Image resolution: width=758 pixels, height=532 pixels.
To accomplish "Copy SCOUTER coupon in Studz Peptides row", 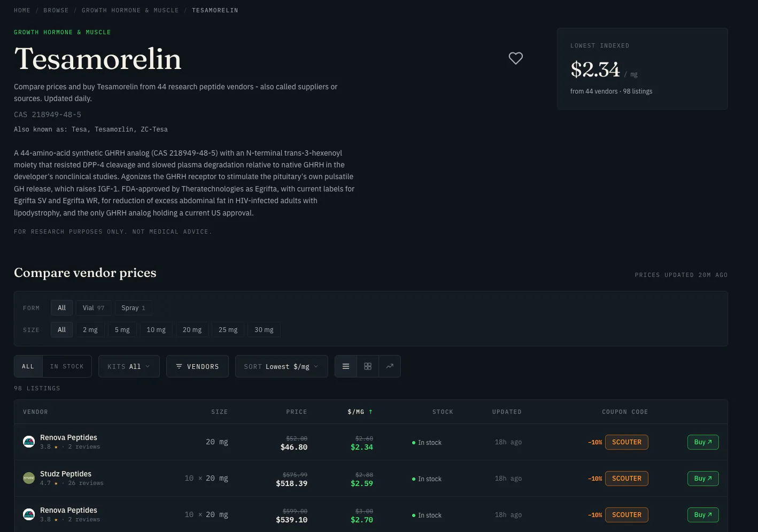I will coord(626,479).
